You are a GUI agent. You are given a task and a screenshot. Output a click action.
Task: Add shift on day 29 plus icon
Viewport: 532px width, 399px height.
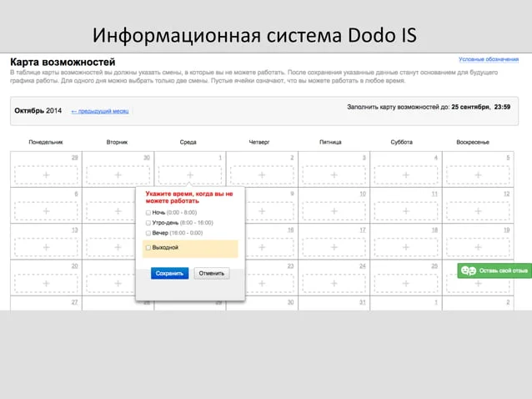[46, 175]
